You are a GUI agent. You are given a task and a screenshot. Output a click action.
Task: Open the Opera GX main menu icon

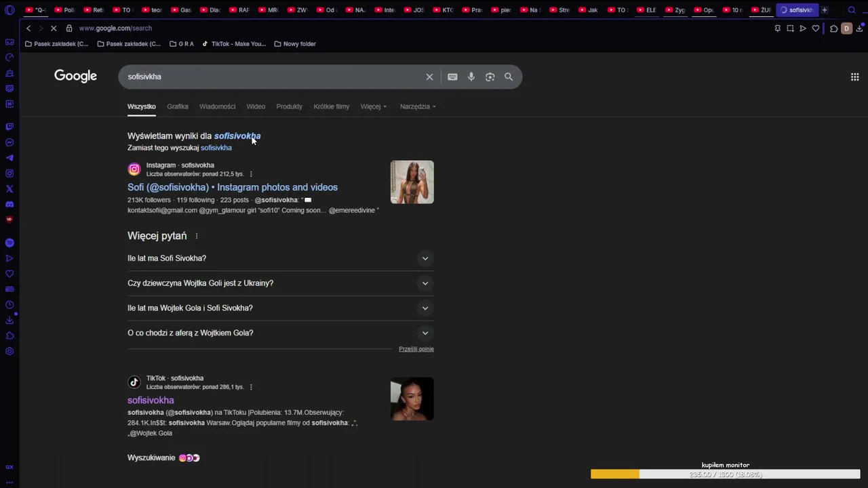click(9, 10)
